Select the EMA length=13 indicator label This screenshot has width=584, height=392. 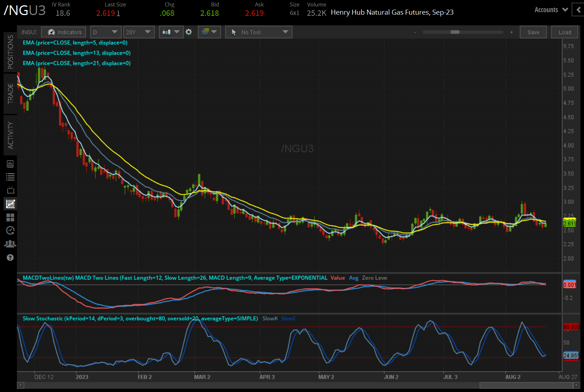(x=77, y=53)
